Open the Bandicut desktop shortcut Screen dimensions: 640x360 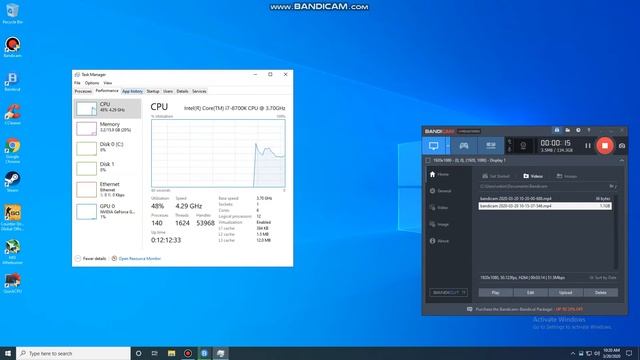point(12,81)
